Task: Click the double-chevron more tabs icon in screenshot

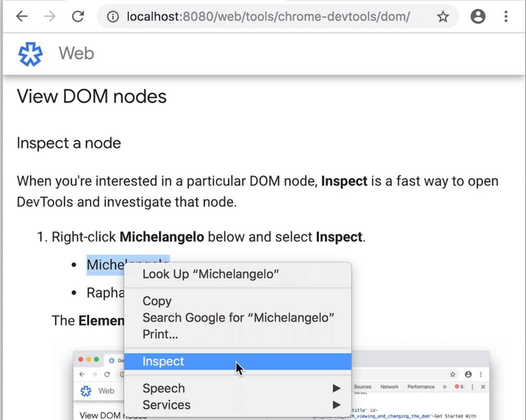Action: (445, 387)
